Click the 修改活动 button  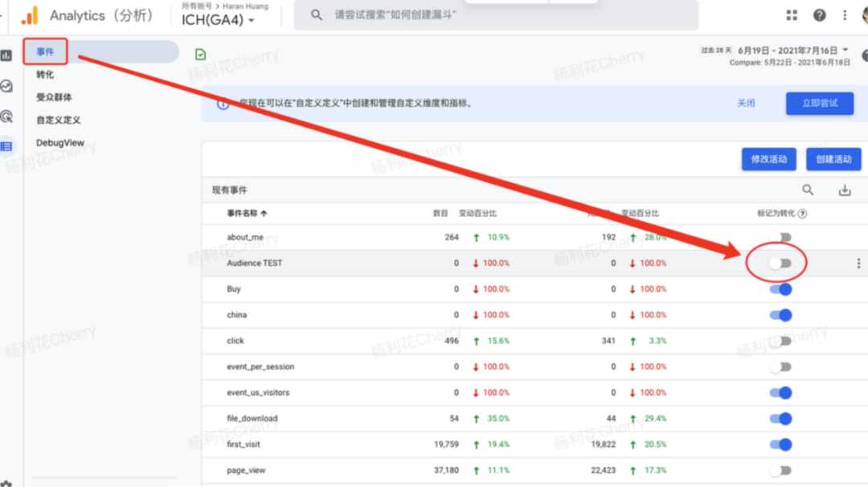[x=768, y=159]
